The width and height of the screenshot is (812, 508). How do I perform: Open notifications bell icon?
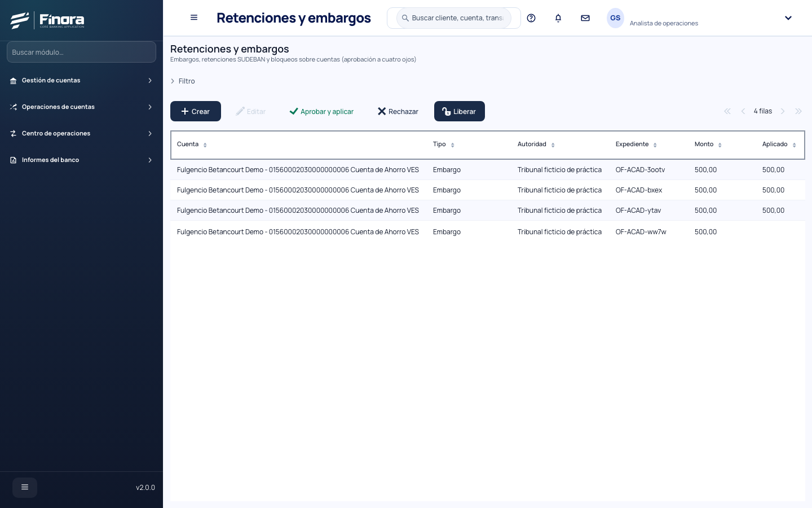[x=558, y=18]
